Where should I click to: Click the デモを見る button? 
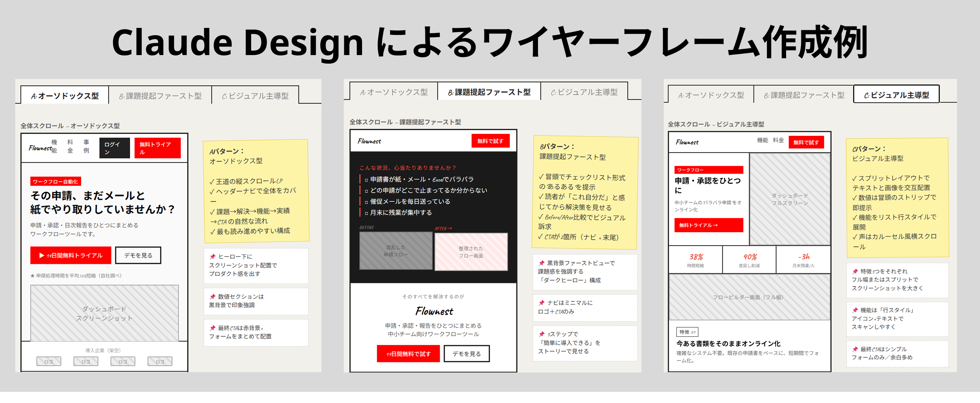coord(138,255)
